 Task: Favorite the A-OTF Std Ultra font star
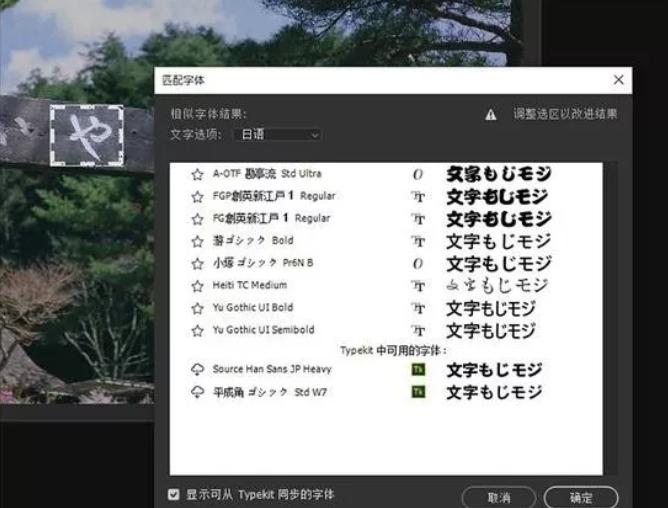pyautogui.click(x=197, y=174)
